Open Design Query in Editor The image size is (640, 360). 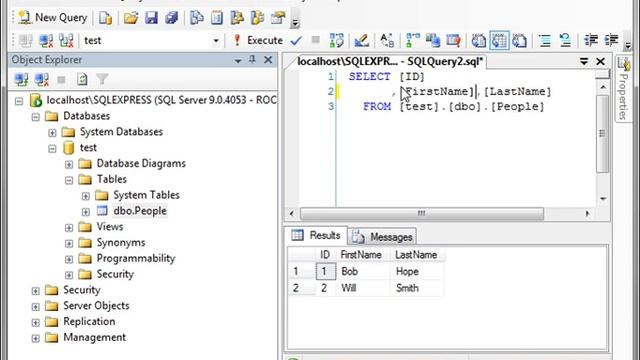[362, 40]
